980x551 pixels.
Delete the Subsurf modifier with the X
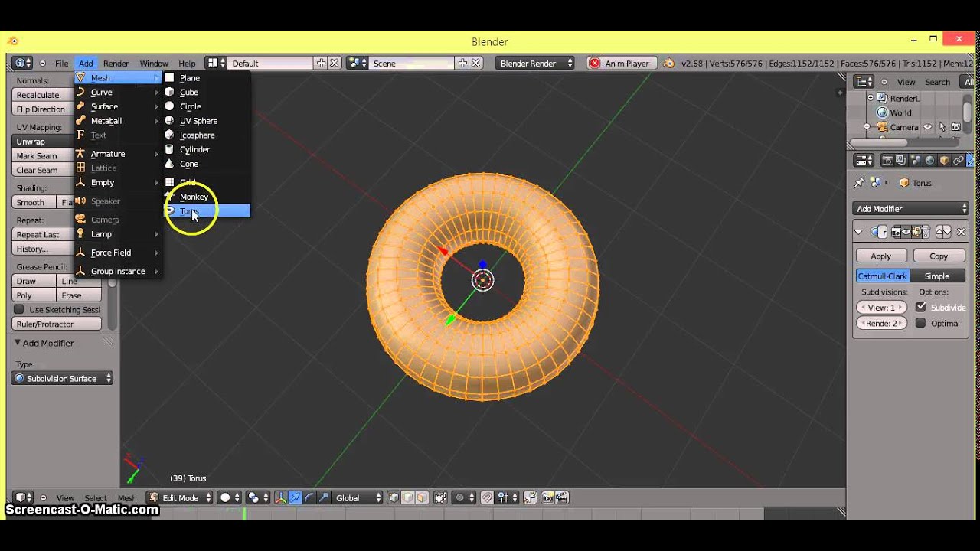tap(961, 232)
